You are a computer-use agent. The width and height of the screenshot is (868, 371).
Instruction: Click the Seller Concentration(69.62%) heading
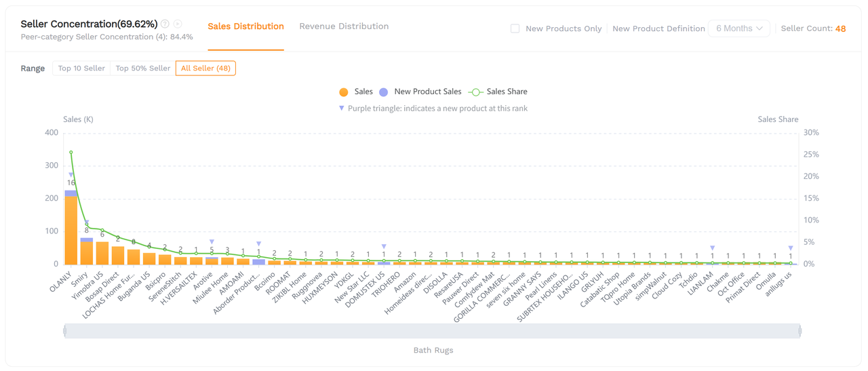[x=89, y=24]
